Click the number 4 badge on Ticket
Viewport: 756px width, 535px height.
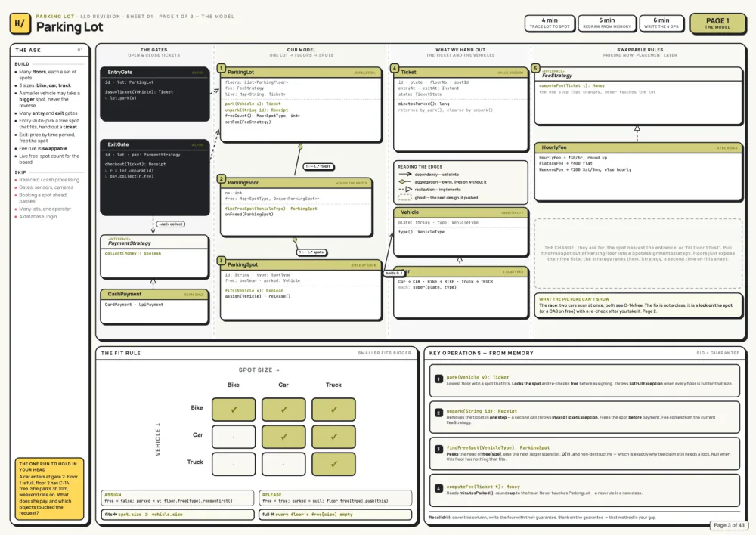click(395, 68)
